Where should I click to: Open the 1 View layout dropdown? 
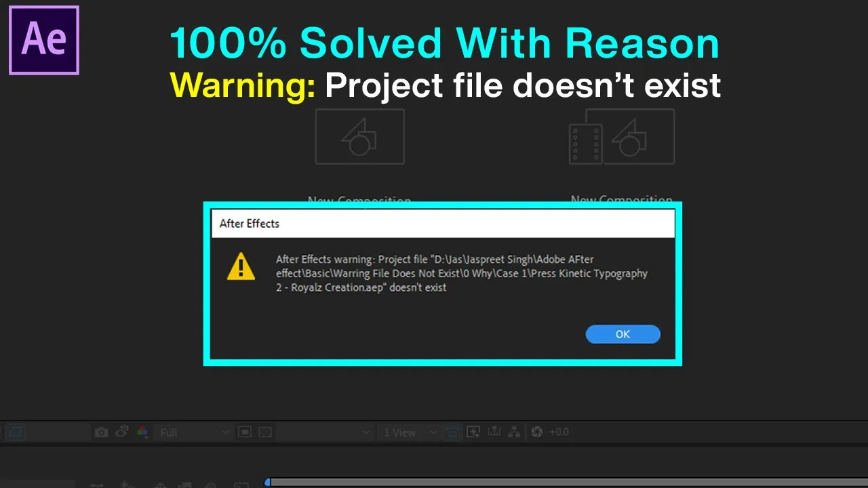[x=408, y=432]
